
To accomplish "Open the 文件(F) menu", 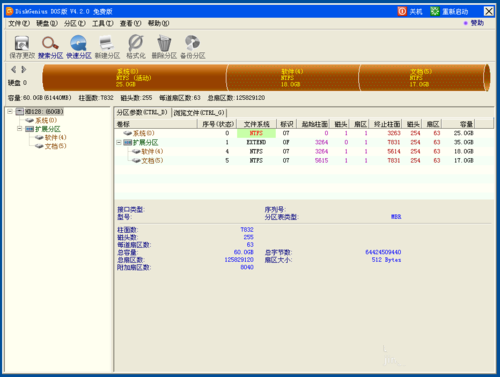I will point(19,23).
